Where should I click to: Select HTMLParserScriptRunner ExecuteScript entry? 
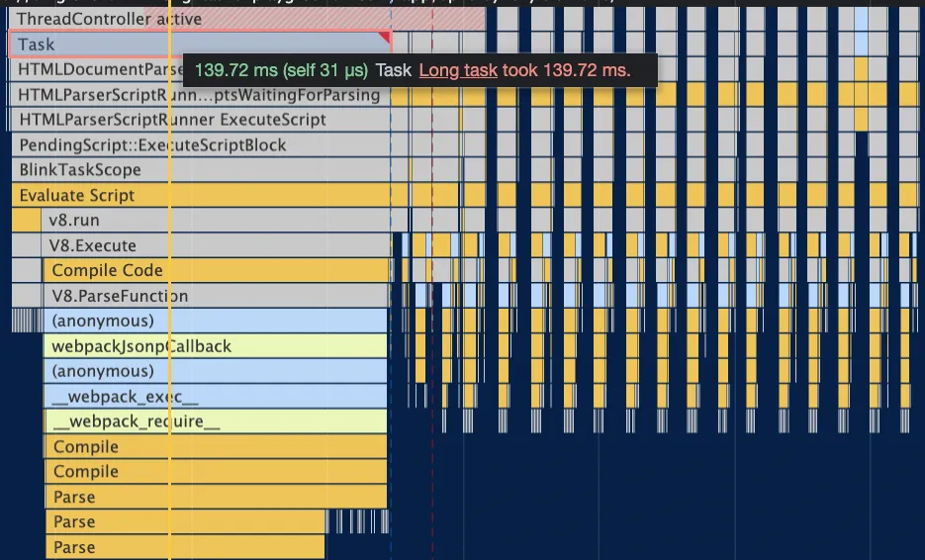(x=201, y=120)
